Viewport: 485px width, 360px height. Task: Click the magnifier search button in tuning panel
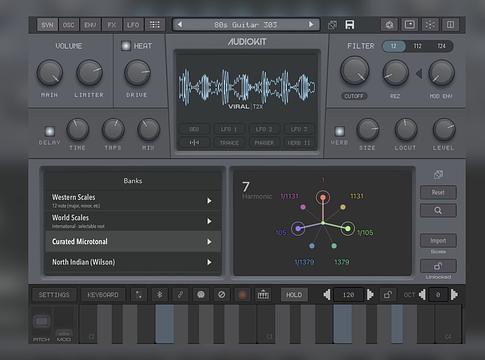pos(438,211)
